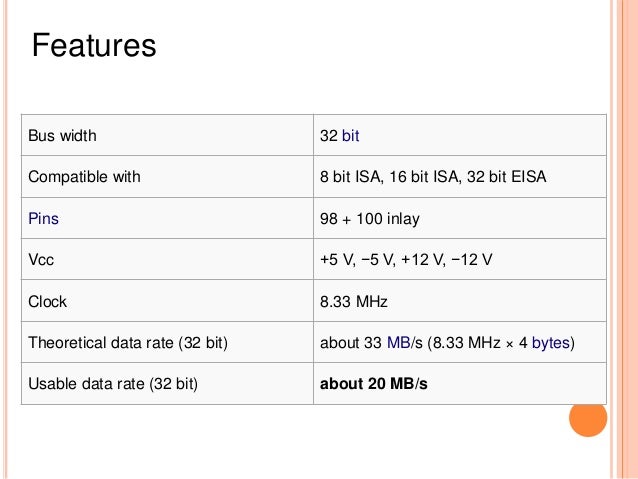The width and height of the screenshot is (638, 479).
Task: Click the blue "MB" link in theoretical rate
Action: click(398, 342)
